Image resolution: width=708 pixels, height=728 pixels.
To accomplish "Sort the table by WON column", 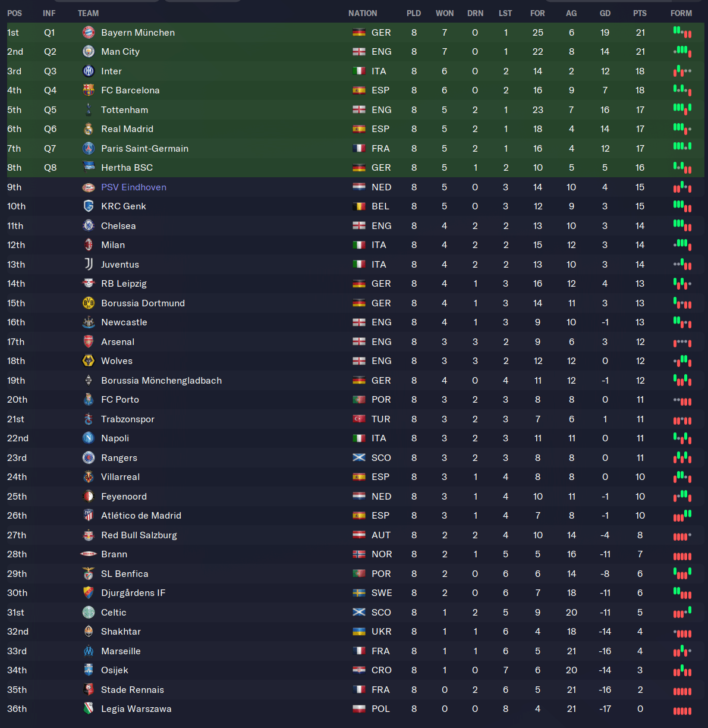I will coord(444,13).
